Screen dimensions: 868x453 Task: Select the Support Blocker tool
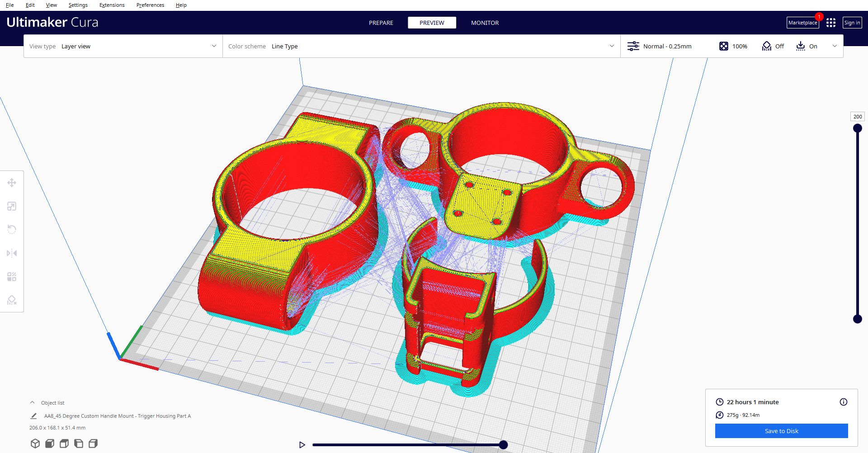(x=12, y=300)
